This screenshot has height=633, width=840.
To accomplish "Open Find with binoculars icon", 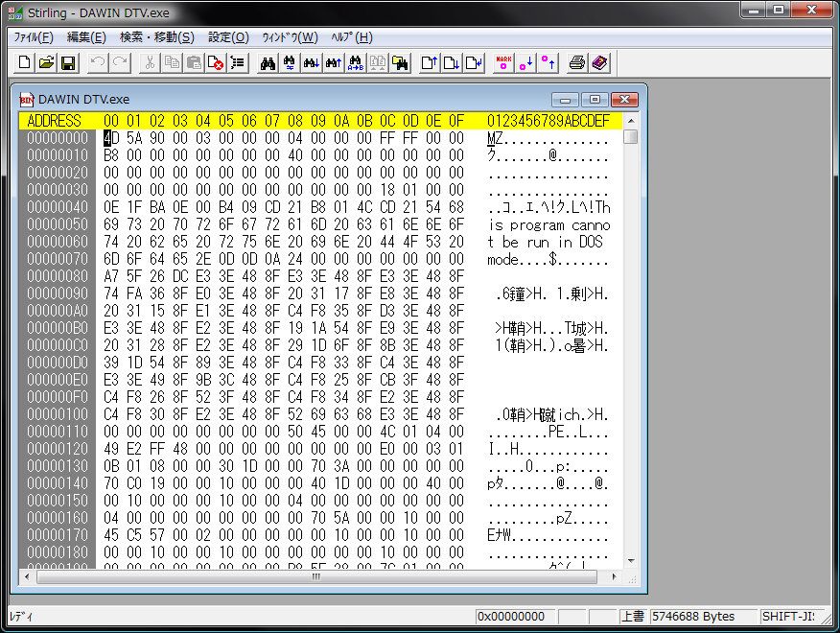I will point(268,63).
